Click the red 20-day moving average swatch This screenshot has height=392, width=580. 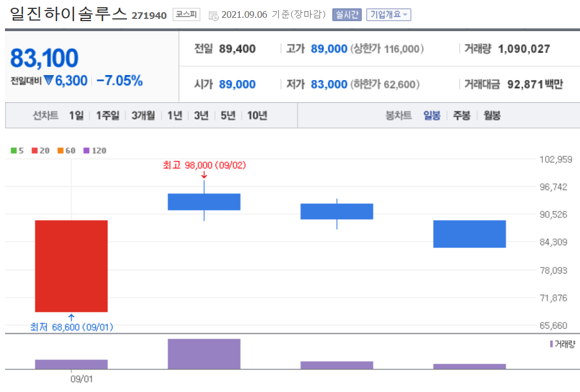[35, 150]
